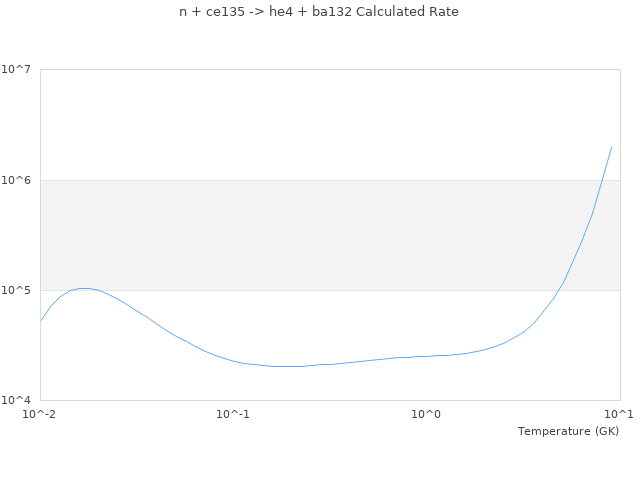
Task: Click the curve directly above the 10^-1 tick
Action: click(x=233, y=361)
